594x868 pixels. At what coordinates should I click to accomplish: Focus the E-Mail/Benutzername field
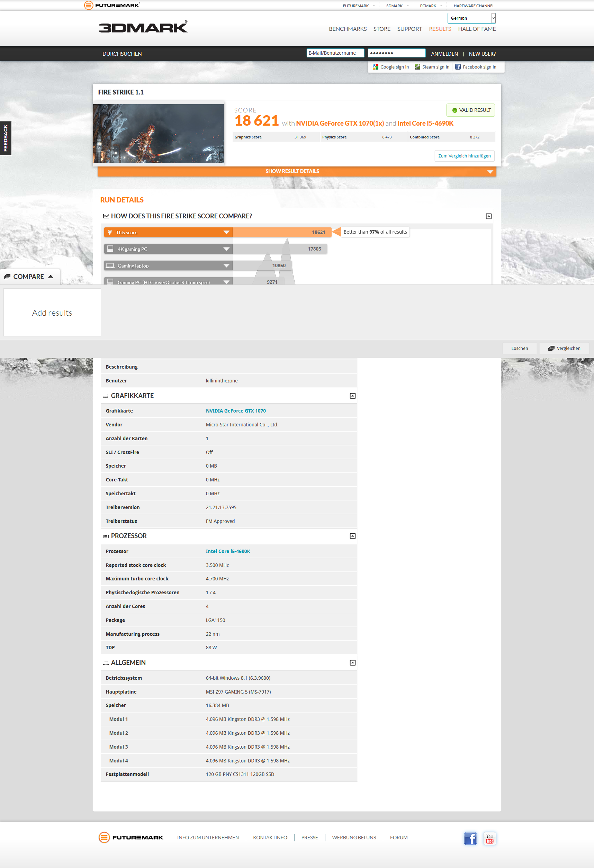click(335, 53)
